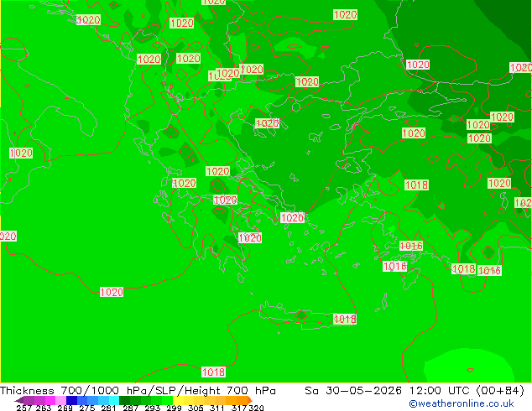
Task: Click the legend value 287
Action: 130,408
